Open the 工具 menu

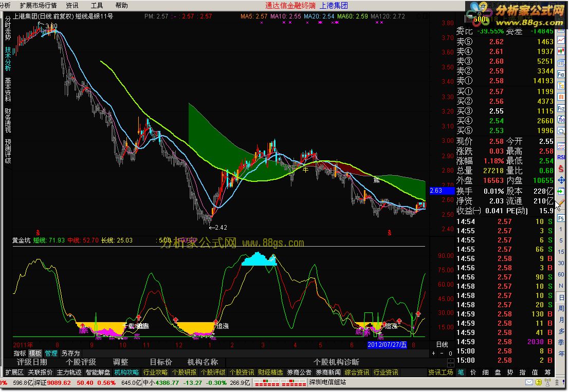click(x=97, y=6)
